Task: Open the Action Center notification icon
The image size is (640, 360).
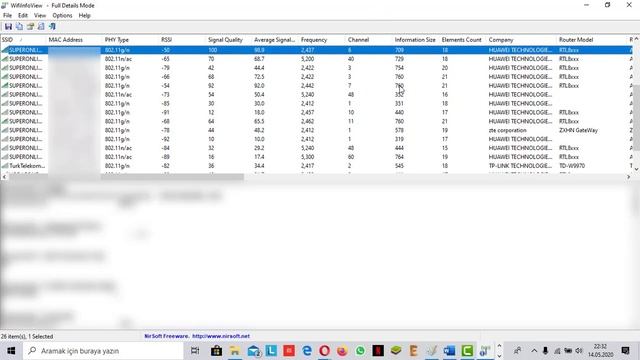Action: [625, 351]
